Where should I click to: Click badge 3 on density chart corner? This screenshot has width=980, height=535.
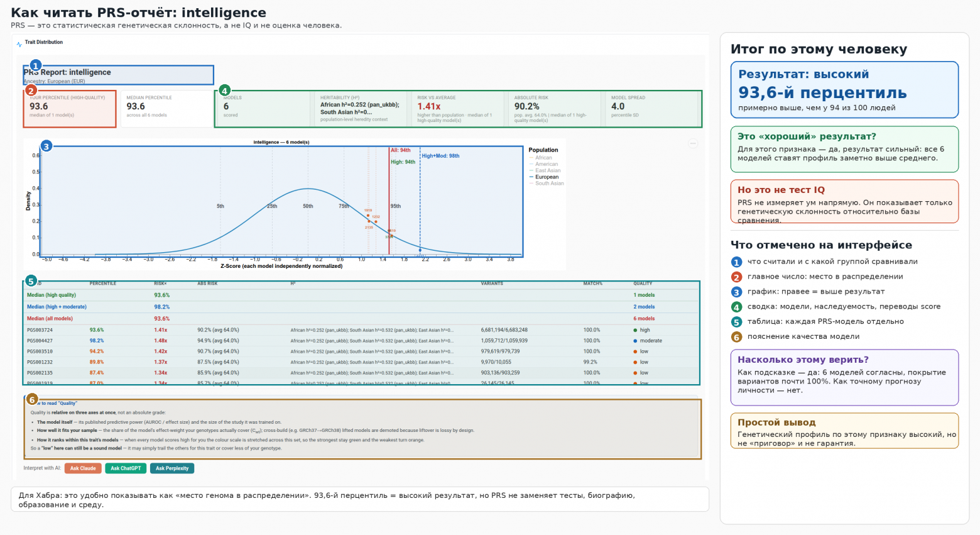click(46, 146)
